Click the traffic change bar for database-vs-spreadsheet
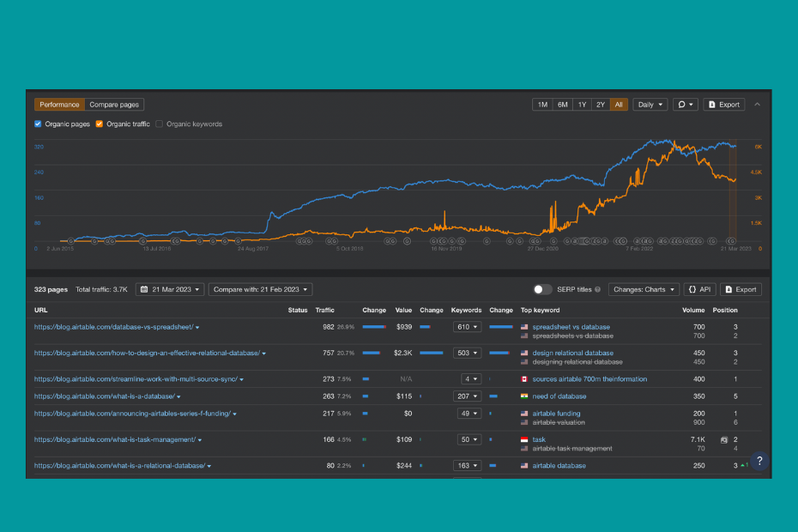 374,327
